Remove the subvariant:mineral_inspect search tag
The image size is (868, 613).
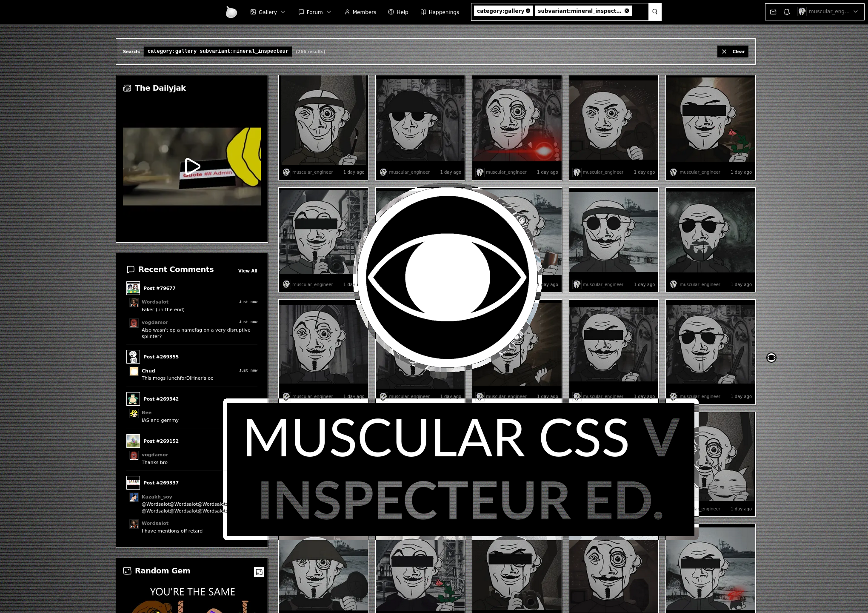(627, 11)
